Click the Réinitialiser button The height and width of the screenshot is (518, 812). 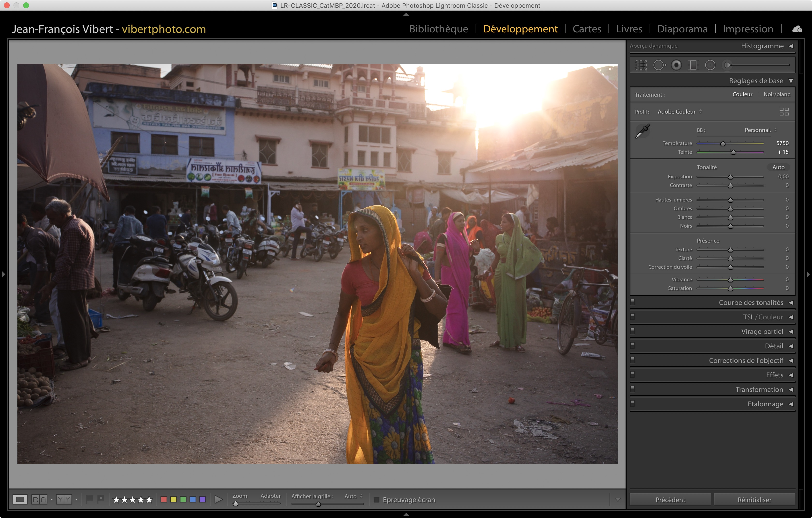tap(754, 499)
